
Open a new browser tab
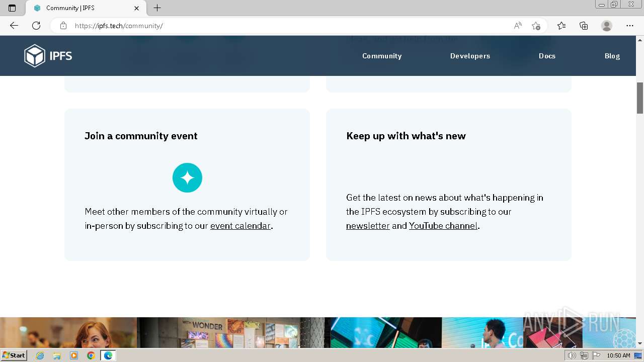point(157,8)
